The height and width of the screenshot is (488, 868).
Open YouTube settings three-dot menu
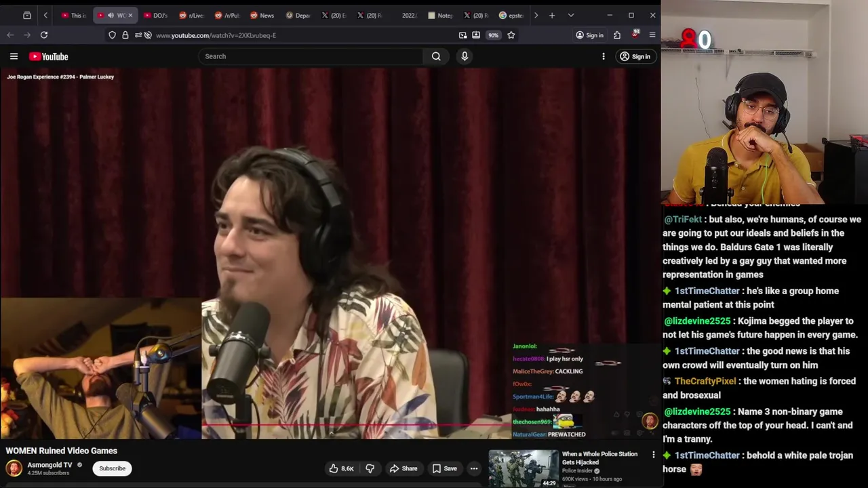pyautogui.click(x=604, y=56)
